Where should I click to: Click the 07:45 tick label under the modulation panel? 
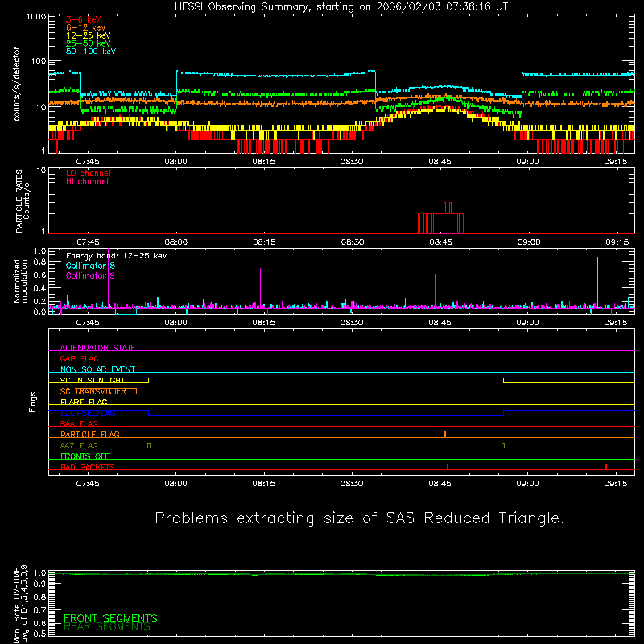(x=88, y=323)
